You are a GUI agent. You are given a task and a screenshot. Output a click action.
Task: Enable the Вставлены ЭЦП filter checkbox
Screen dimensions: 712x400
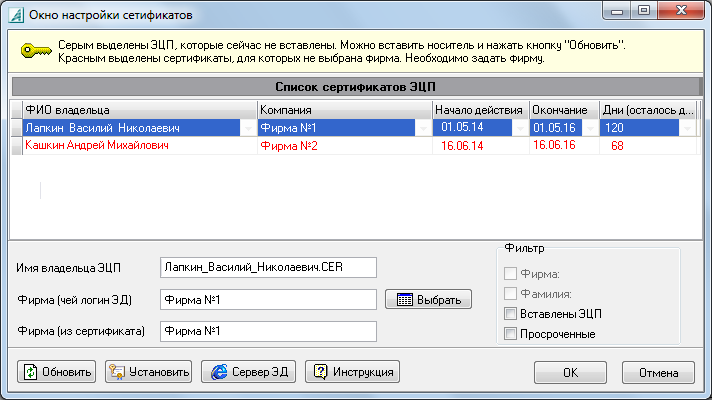(512, 315)
